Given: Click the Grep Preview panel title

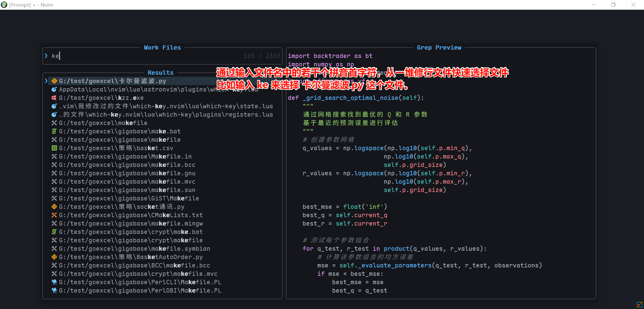Looking at the screenshot, I should click(439, 48).
